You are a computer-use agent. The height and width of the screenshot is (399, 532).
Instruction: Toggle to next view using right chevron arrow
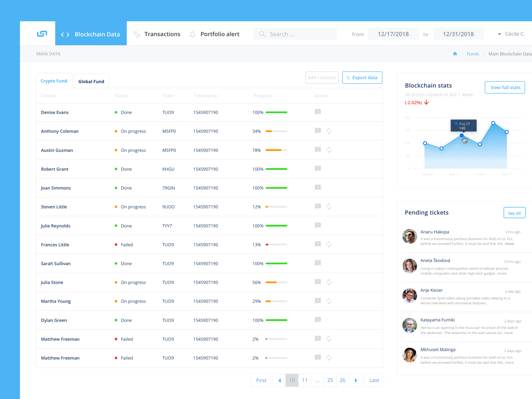coord(67,34)
